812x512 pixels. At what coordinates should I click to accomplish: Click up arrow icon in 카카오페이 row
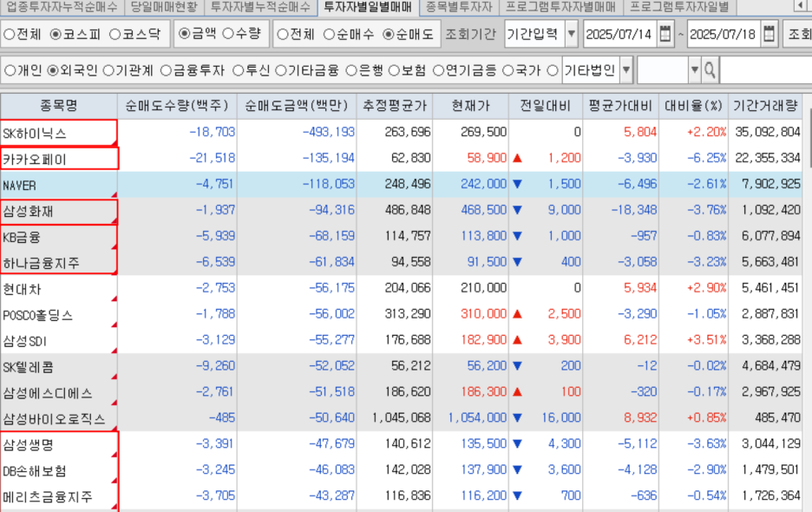518,159
